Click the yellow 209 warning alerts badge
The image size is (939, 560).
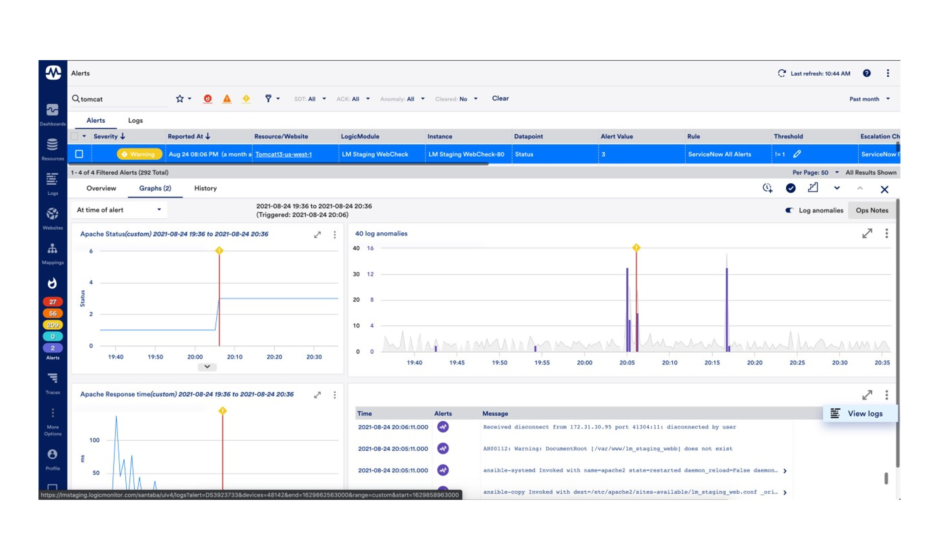52,325
